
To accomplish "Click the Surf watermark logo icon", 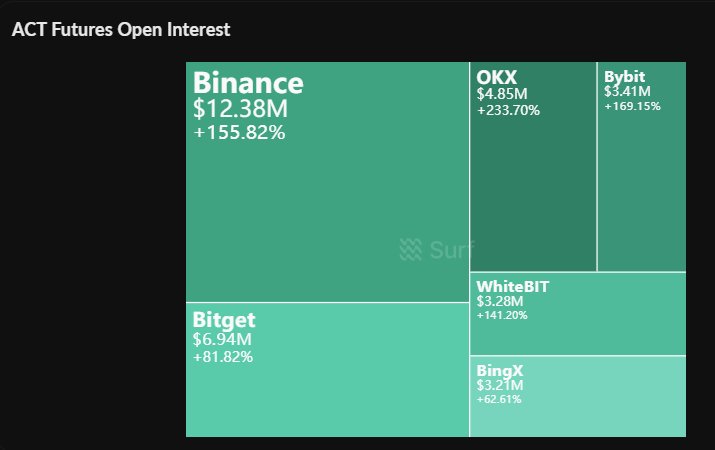I will point(411,249).
